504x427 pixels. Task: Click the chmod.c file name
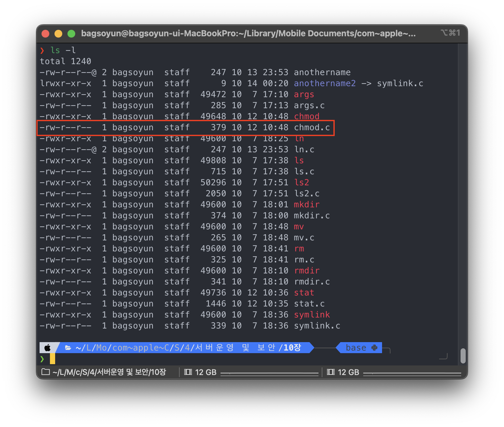[312, 127]
